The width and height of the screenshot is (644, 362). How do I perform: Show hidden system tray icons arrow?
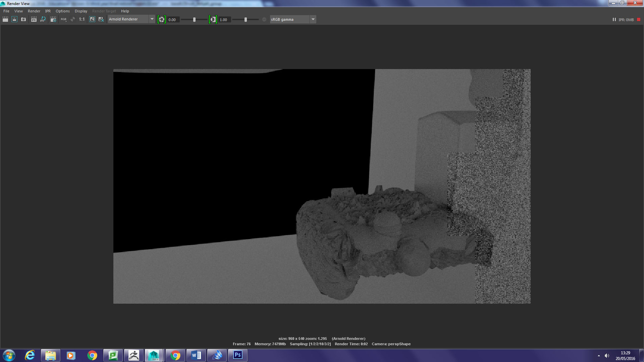[599, 356]
